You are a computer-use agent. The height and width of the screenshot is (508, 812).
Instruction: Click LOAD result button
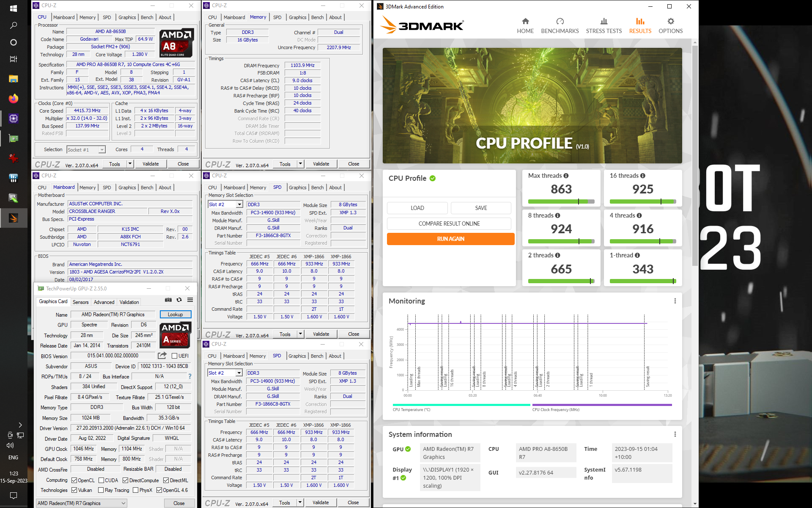[x=417, y=208]
